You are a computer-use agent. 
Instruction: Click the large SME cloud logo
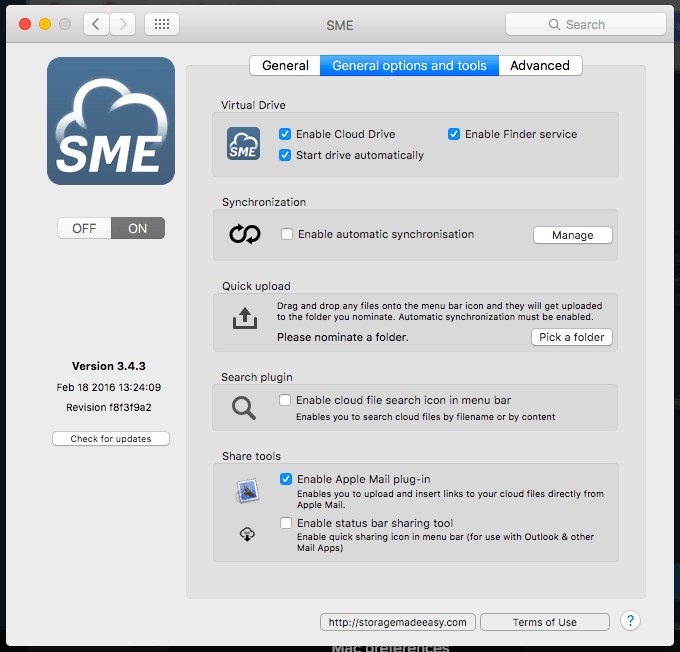pos(111,121)
